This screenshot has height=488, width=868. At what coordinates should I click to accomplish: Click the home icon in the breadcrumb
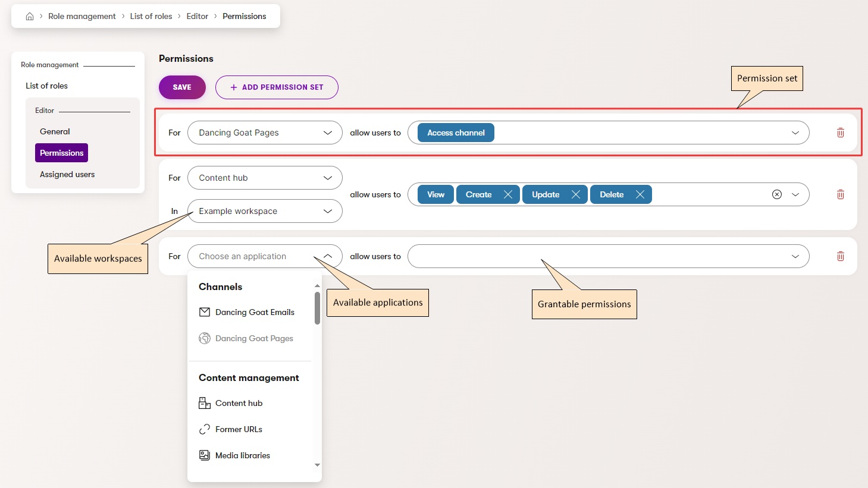[x=30, y=16]
